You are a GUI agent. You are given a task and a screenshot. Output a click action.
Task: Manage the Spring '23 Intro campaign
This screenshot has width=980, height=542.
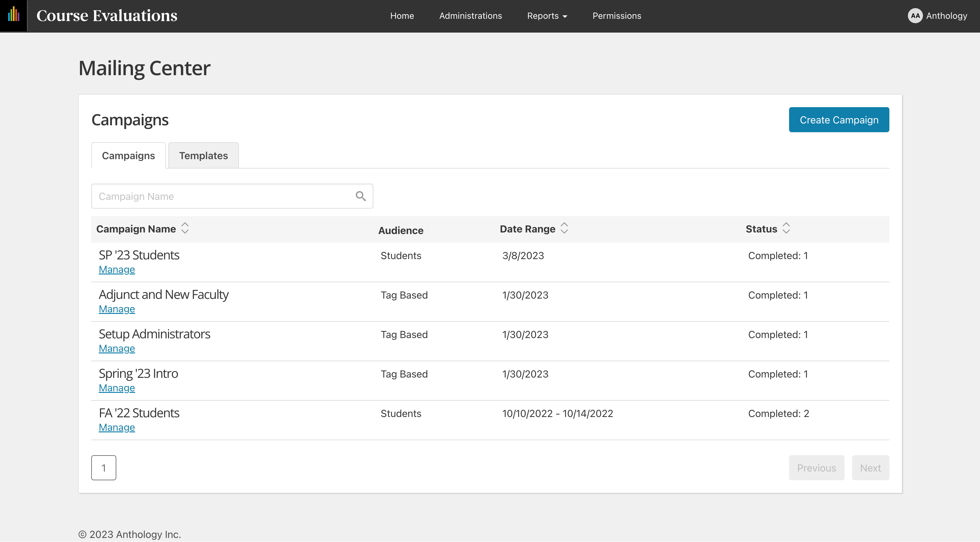[x=117, y=388]
